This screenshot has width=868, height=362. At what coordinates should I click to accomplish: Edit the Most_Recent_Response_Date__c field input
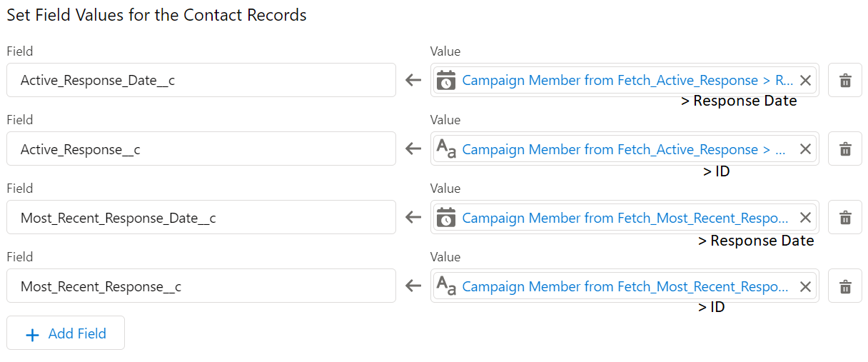201,217
